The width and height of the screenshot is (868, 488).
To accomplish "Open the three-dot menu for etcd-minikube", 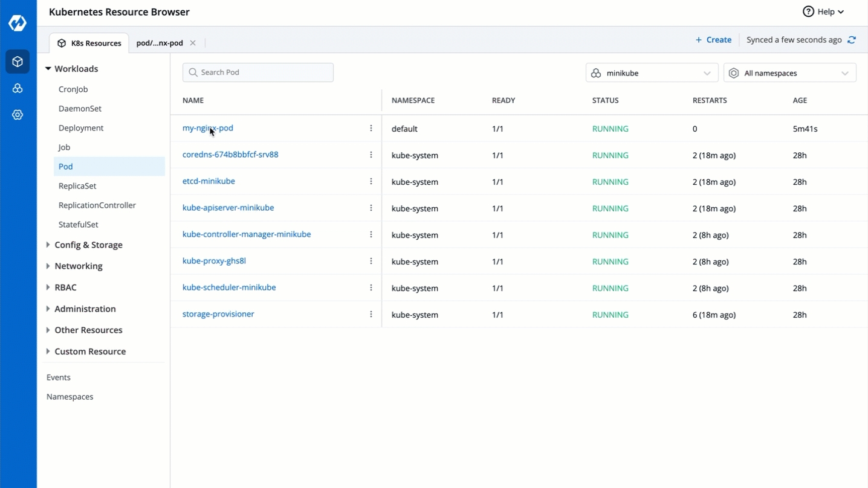I will click(x=371, y=181).
